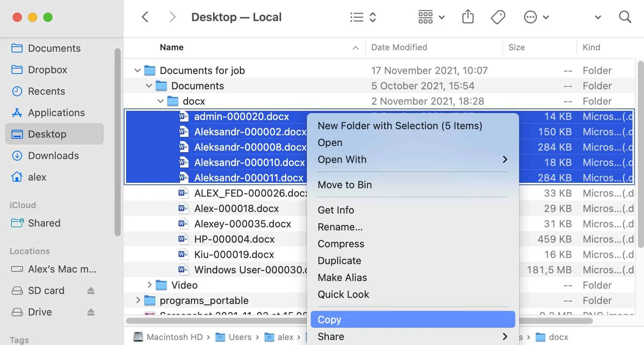Image resolution: width=644 pixels, height=345 pixels.
Task: Toggle sort direction on Name column
Action: coord(356,48)
